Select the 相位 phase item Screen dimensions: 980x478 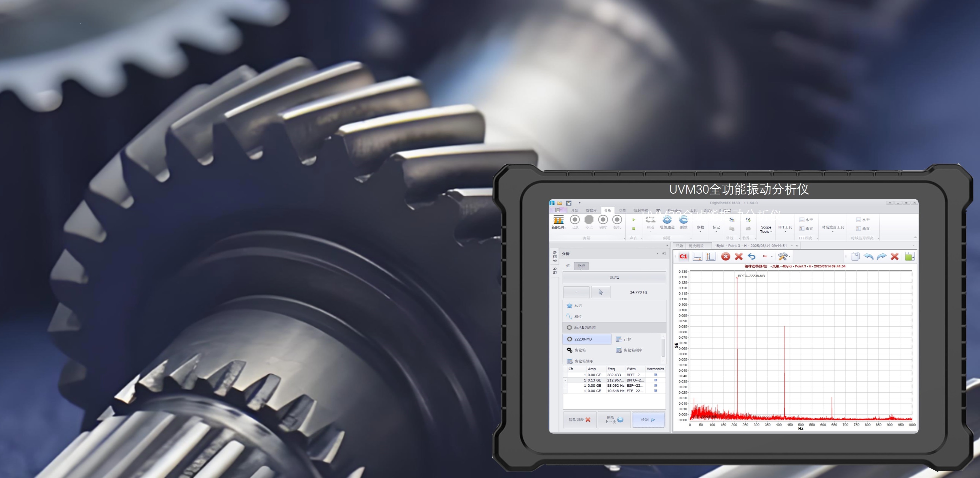574,317
